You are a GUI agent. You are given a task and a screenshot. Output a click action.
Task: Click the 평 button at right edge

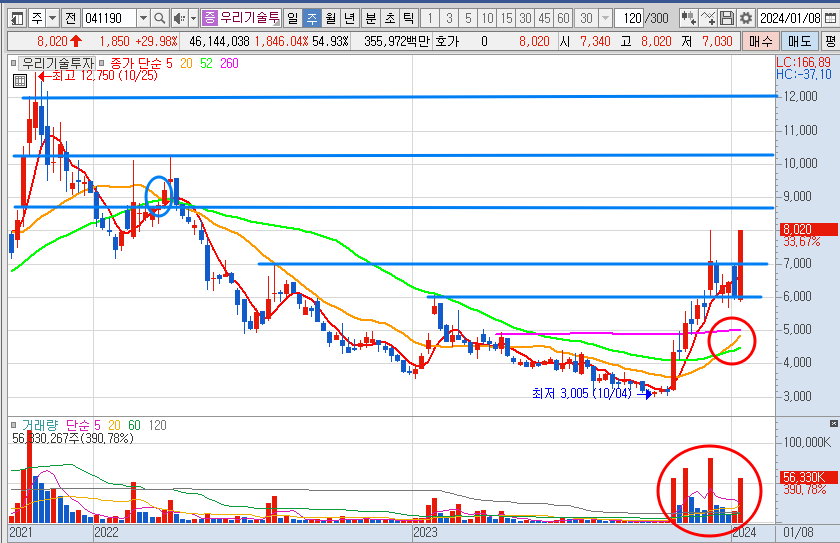pyautogui.click(x=830, y=41)
